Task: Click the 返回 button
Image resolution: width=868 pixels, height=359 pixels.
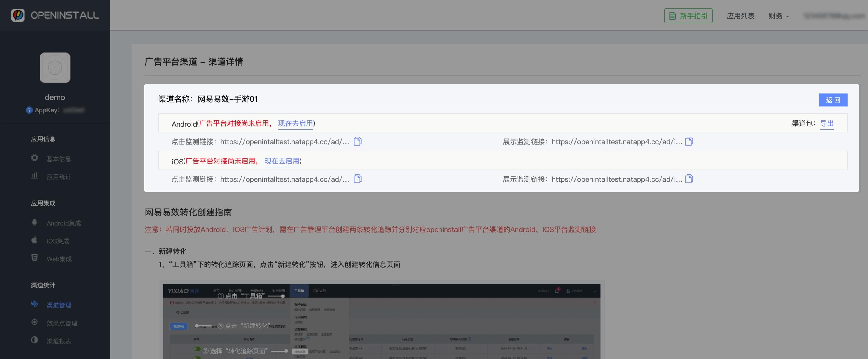Action: [833, 100]
